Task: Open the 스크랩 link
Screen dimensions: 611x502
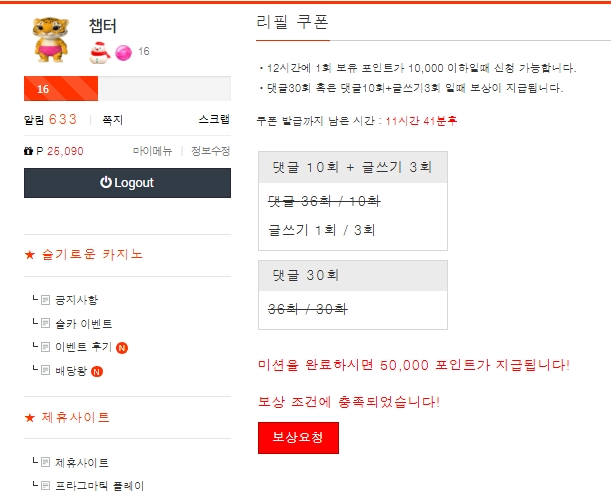Action: [214, 120]
